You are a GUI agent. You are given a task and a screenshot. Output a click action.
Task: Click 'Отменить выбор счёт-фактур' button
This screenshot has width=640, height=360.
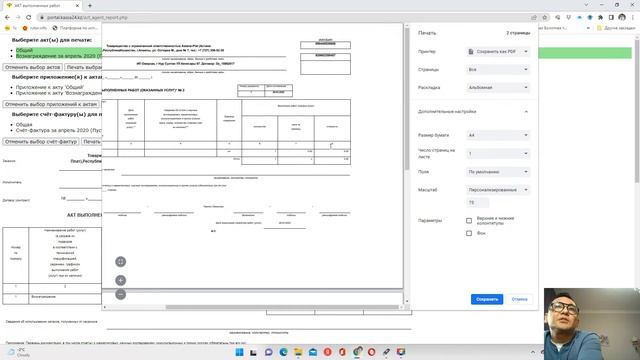point(41,142)
